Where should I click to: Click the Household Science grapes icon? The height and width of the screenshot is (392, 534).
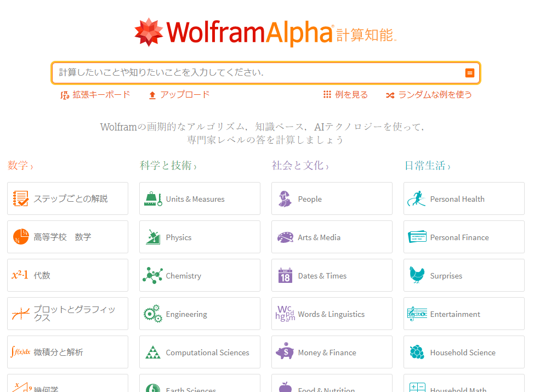coord(417,352)
